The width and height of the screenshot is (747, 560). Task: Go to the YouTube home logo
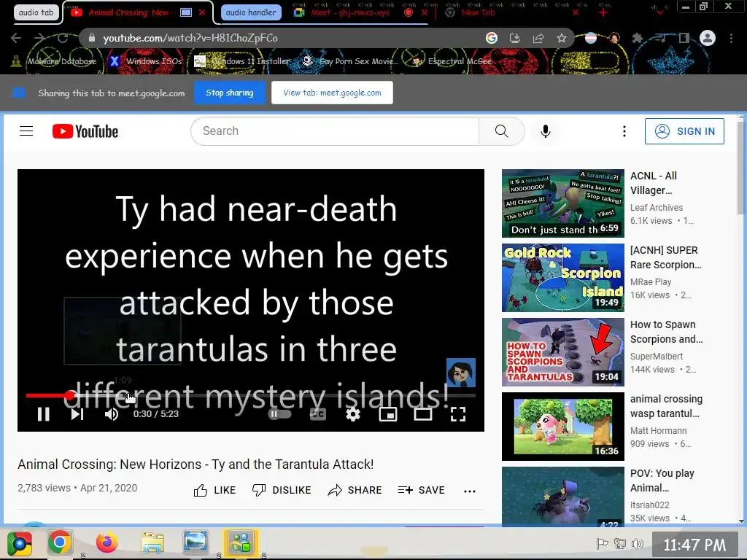pos(85,131)
